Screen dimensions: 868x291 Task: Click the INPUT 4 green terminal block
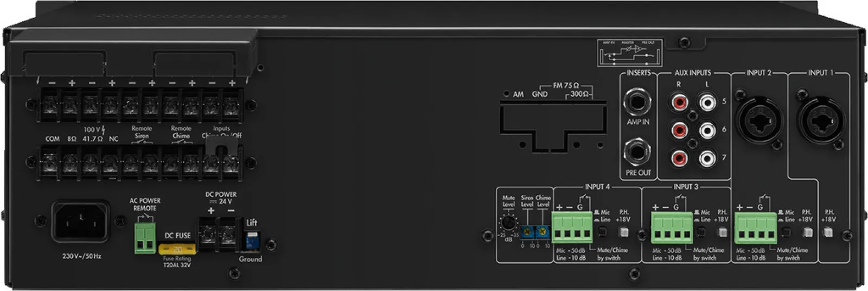572,227
